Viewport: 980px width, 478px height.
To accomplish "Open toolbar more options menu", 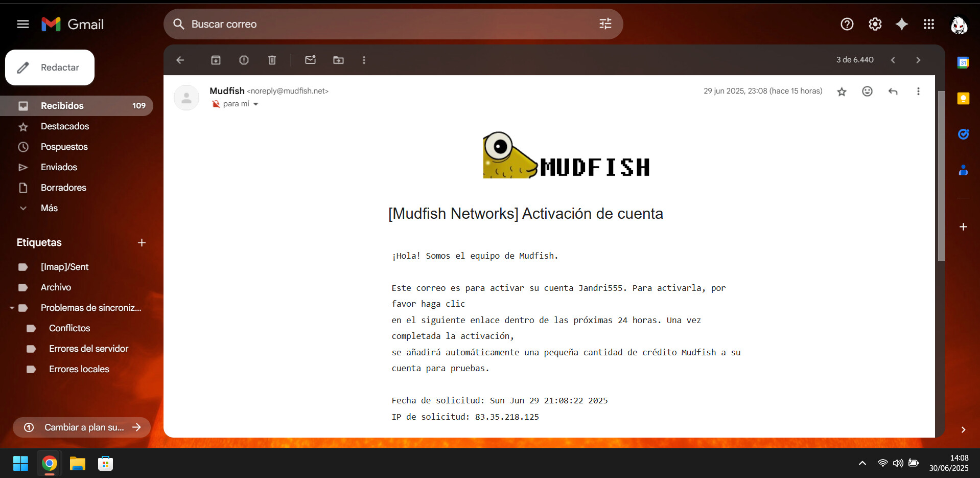I will (x=364, y=60).
